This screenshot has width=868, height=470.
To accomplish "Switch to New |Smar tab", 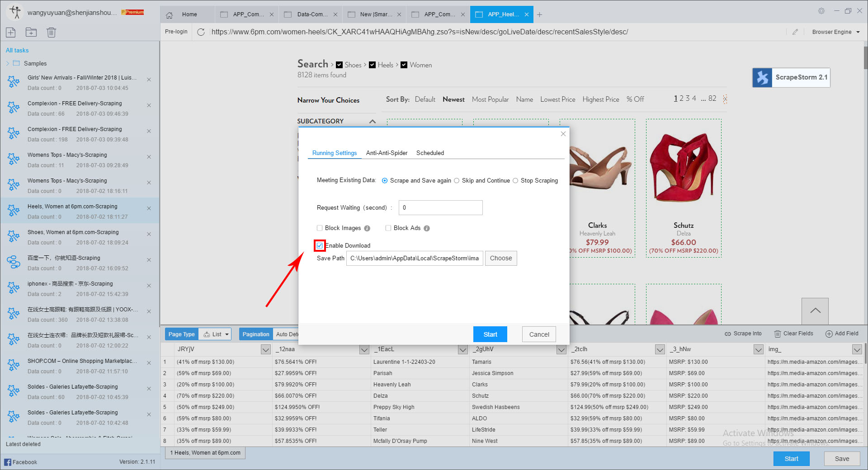I will (374, 14).
